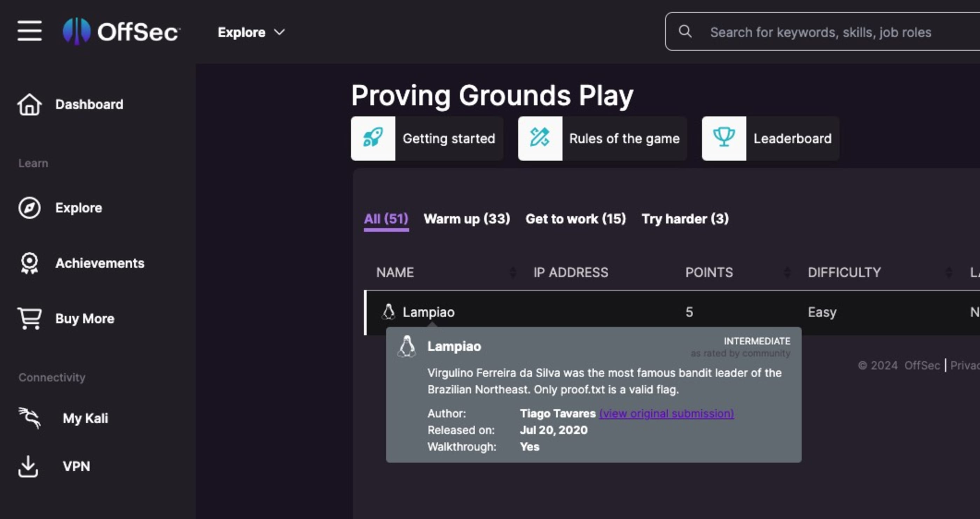Focus the keyword search input field
The height and width of the screenshot is (519, 980).
tap(820, 32)
